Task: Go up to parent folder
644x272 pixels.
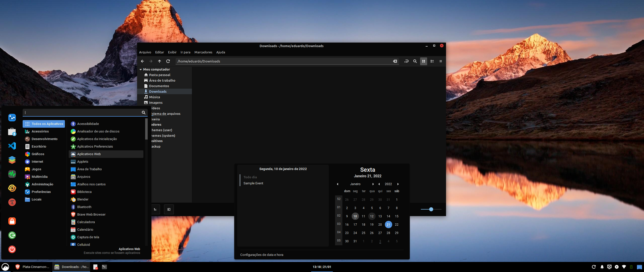Action: pos(159,61)
